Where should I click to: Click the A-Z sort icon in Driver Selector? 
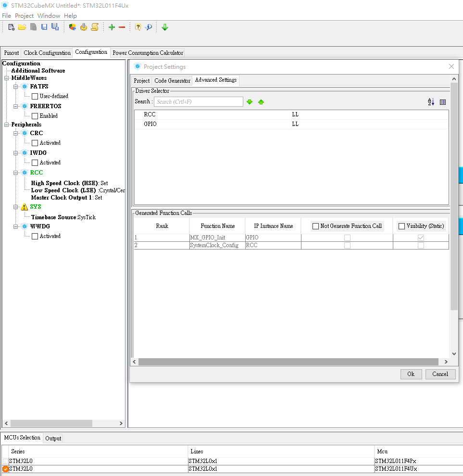431,102
